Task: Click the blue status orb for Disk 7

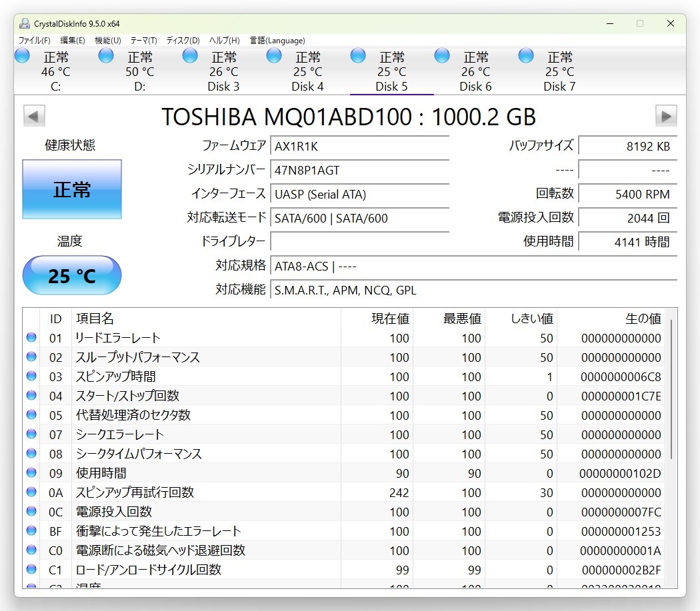Action: pyautogui.click(x=526, y=56)
